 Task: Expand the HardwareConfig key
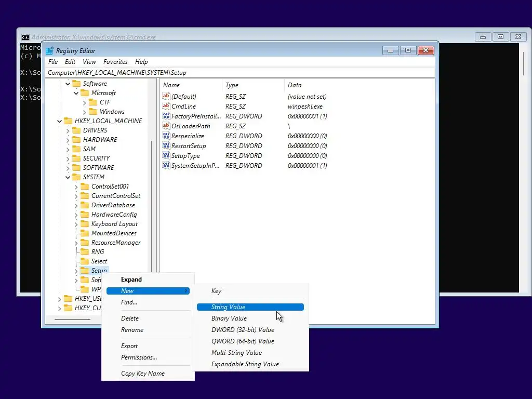76,215
